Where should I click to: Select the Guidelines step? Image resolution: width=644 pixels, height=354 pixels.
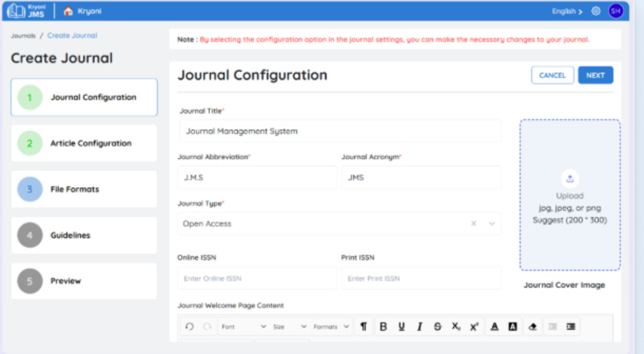point(84,235)
